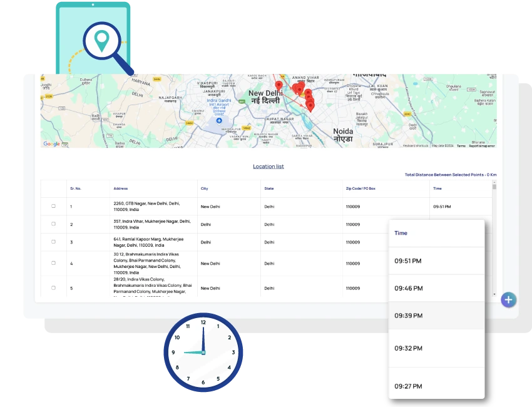Viewport: 532px width, 407px height.
Task: Click the clock illustration below the table
Action: [203, 351]
